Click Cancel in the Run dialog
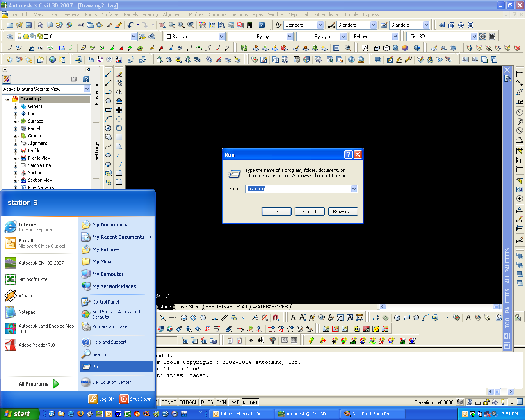Viewport: 525px width, 420px height. pos(310,212)
